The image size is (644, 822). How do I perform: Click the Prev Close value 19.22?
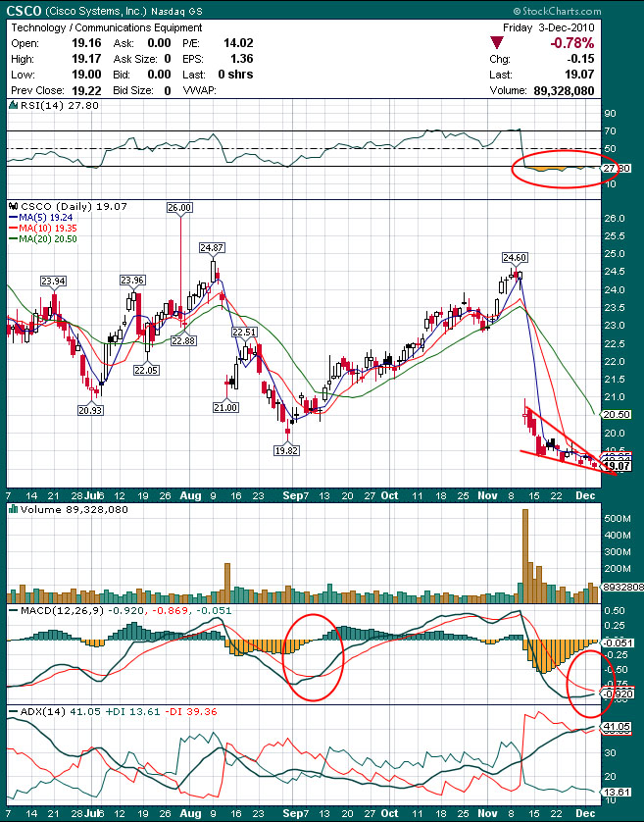tap(86, 90)
